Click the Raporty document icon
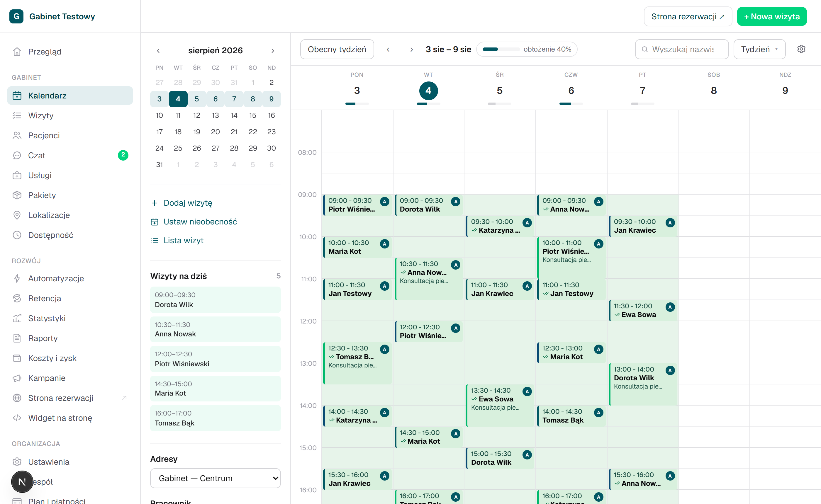The image size is (821, 504). click(17, 338)
